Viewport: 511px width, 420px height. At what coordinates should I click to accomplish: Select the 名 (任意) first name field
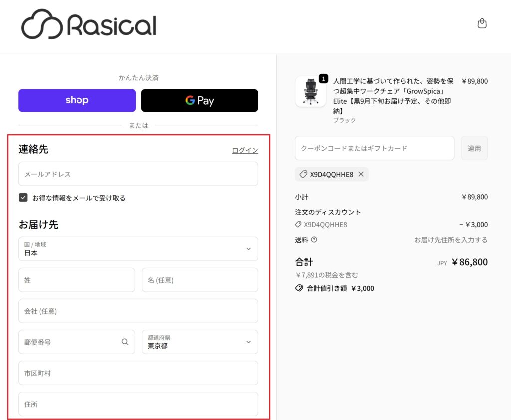[x=200, y=280]
